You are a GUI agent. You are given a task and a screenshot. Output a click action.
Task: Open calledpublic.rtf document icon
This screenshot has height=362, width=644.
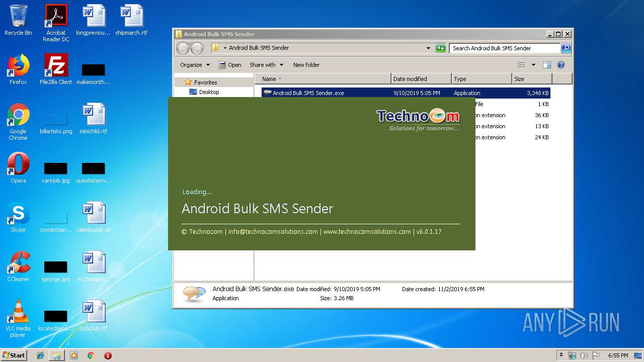(94, 217)
